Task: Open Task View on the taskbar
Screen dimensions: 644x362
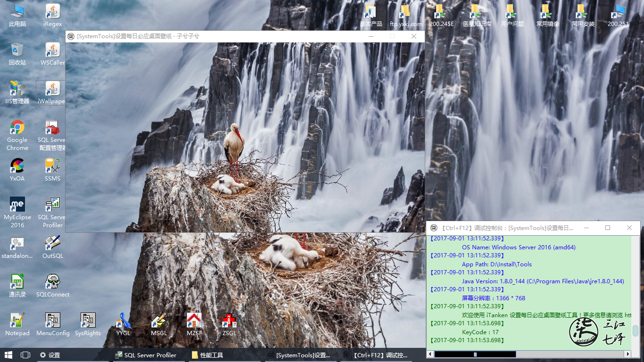Action: click(25, 355)
